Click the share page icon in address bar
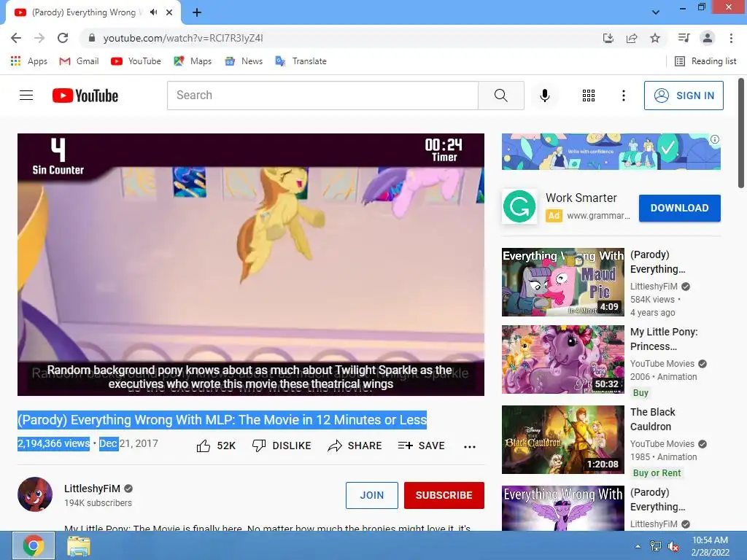747x560 pixels. (632, 38)
